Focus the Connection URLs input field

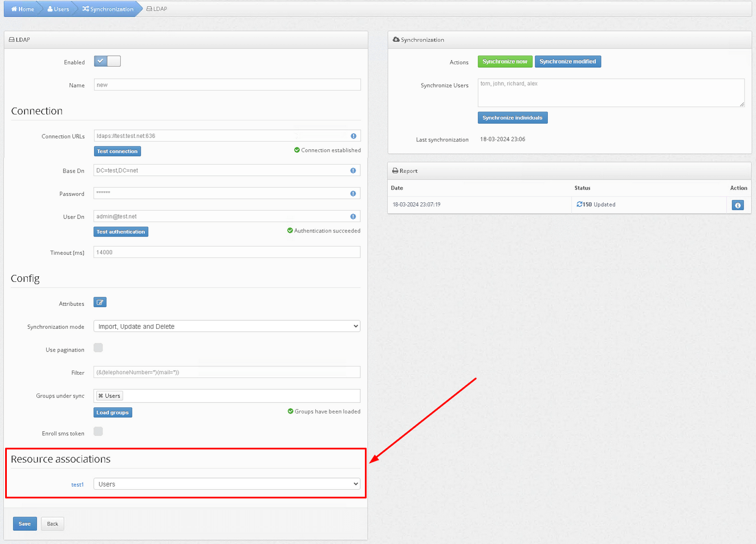[227, 136]
